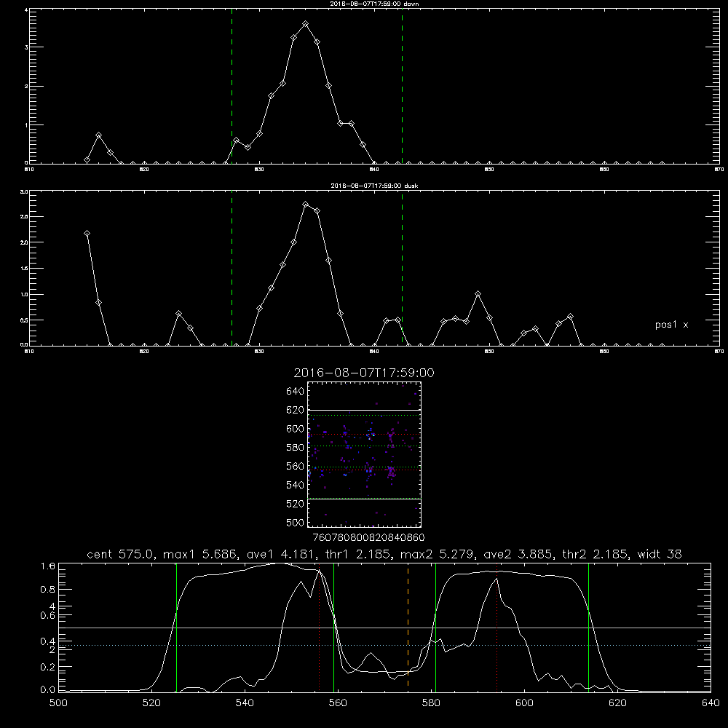Viewport: 728px width, 728px height.
Task: Select the first diamond at 2.2 in dusk plot
Action: point(87,234)
